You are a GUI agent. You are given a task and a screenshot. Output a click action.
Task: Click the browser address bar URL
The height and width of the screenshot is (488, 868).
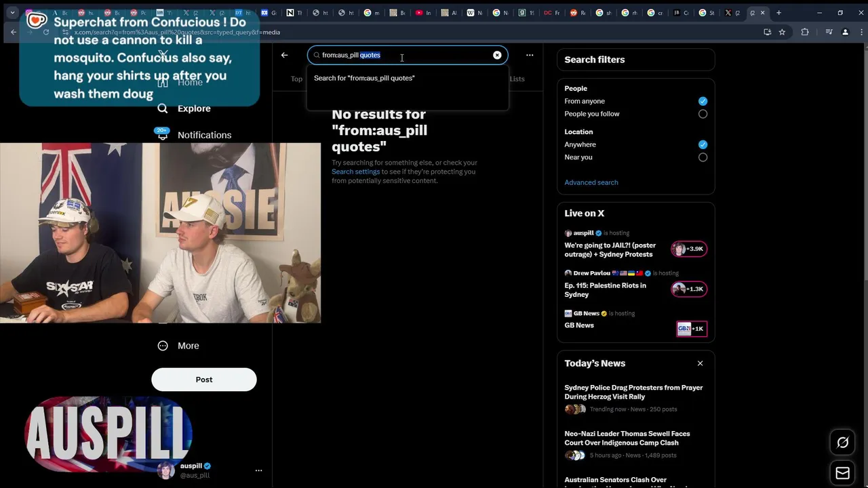pos(177,32)
